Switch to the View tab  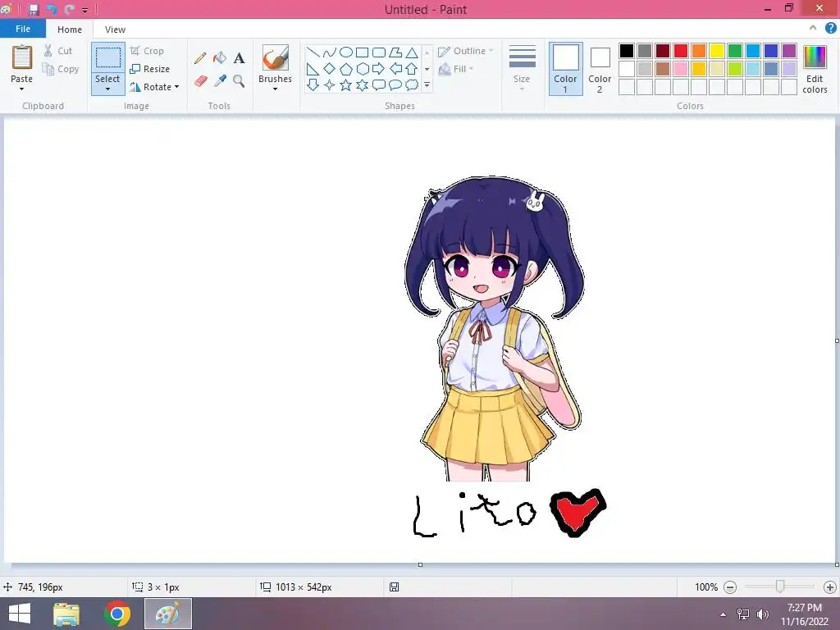115,30
